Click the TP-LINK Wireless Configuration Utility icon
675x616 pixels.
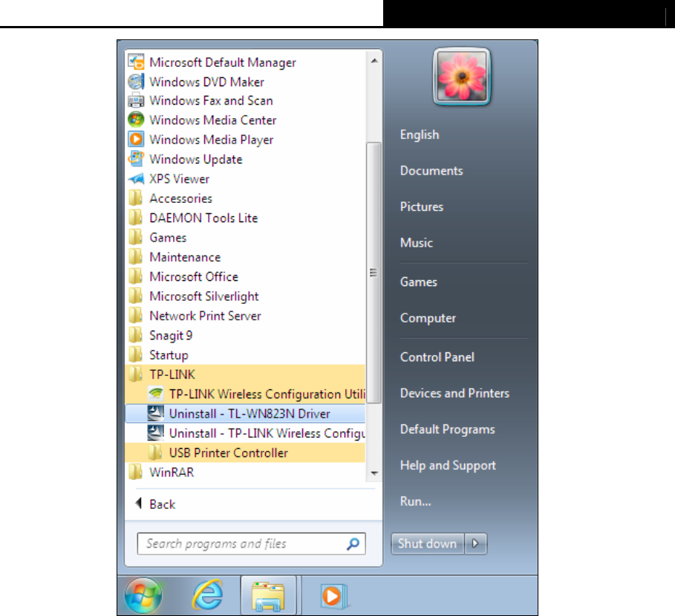[155, 394]
